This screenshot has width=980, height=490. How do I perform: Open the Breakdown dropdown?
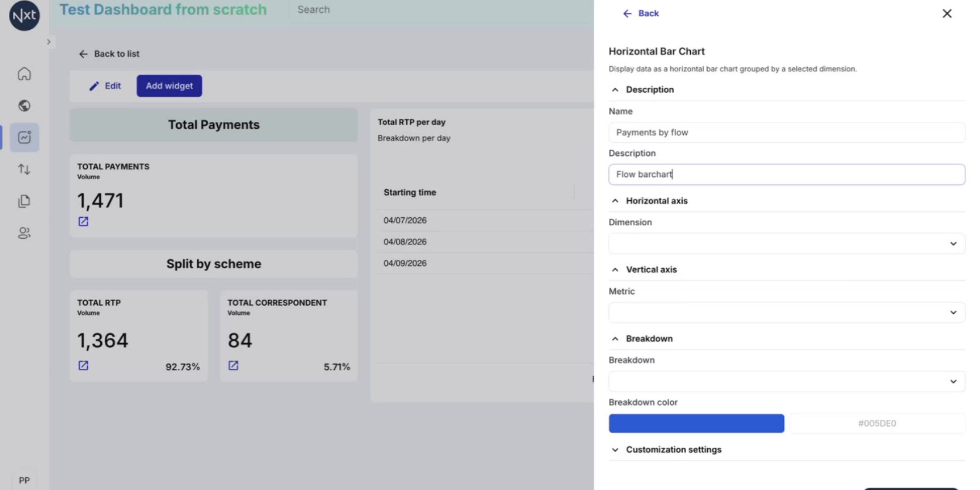pyautogui.click(x=786, y=382)
